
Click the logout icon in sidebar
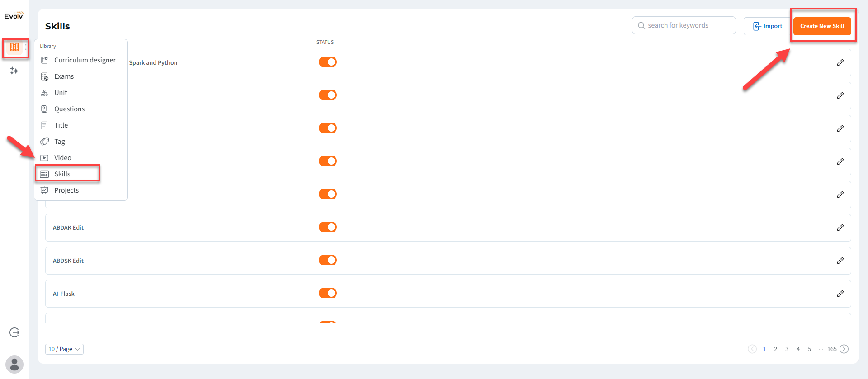click(x=14, y=332)
